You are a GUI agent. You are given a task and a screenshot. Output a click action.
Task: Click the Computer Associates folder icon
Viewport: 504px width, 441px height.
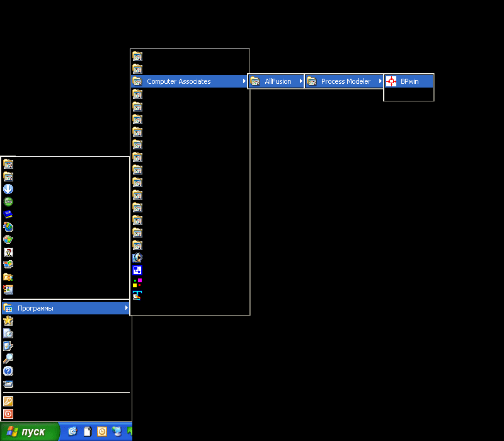(137, 81)
